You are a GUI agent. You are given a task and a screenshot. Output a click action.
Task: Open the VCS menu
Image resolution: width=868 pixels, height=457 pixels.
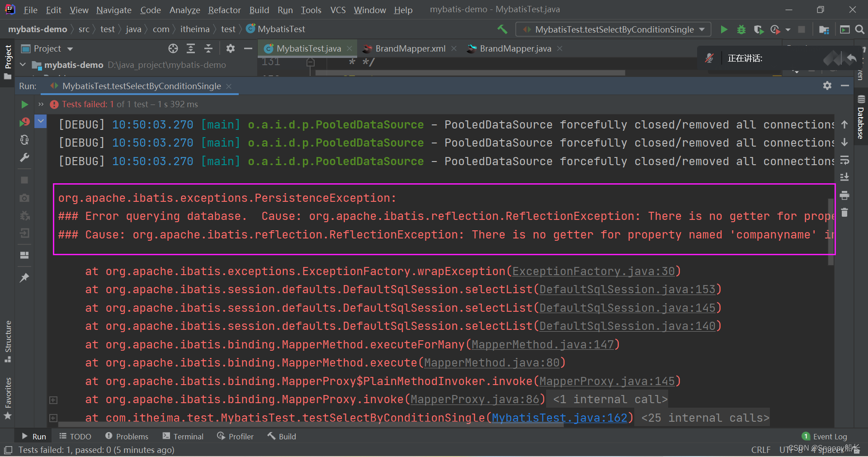(x=338, y=10)
